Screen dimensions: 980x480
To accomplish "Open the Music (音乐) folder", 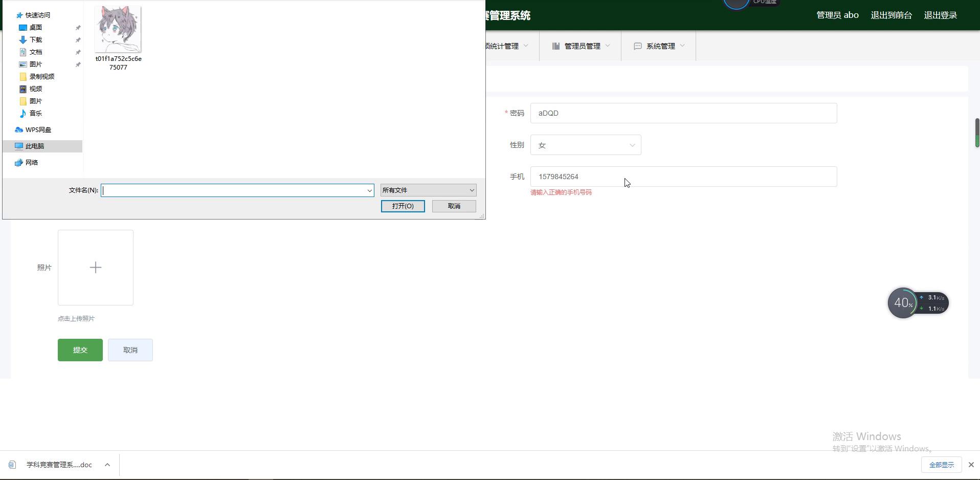I will point(35,114).
